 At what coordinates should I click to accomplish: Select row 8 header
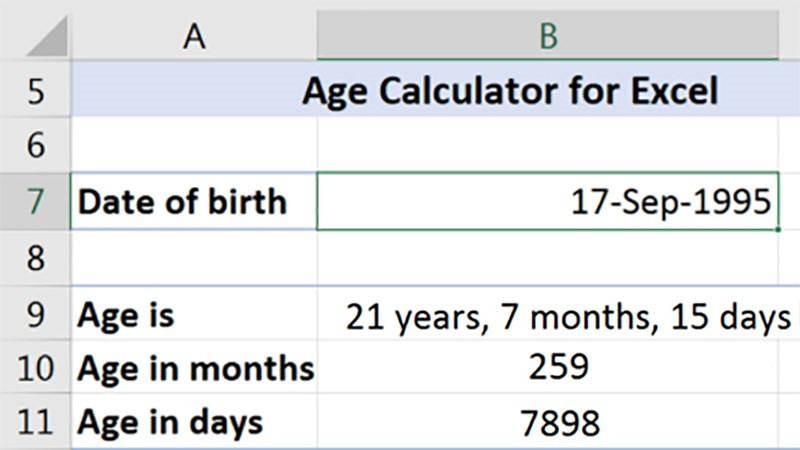point(35,258)
